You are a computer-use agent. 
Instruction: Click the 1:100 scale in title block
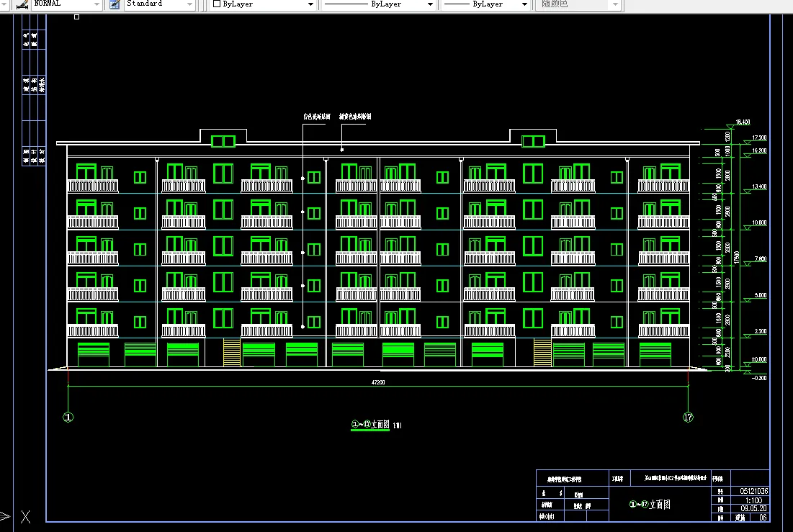tap(753, 500)
